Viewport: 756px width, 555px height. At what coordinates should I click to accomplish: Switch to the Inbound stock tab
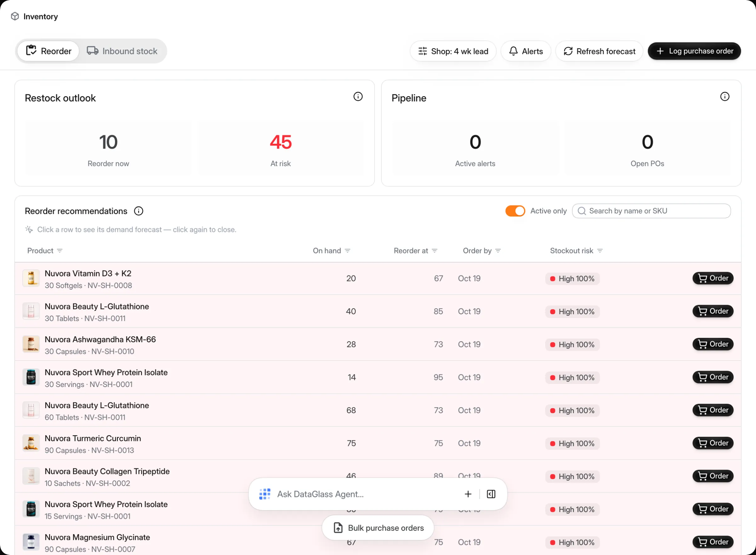(x=122, y=51)
